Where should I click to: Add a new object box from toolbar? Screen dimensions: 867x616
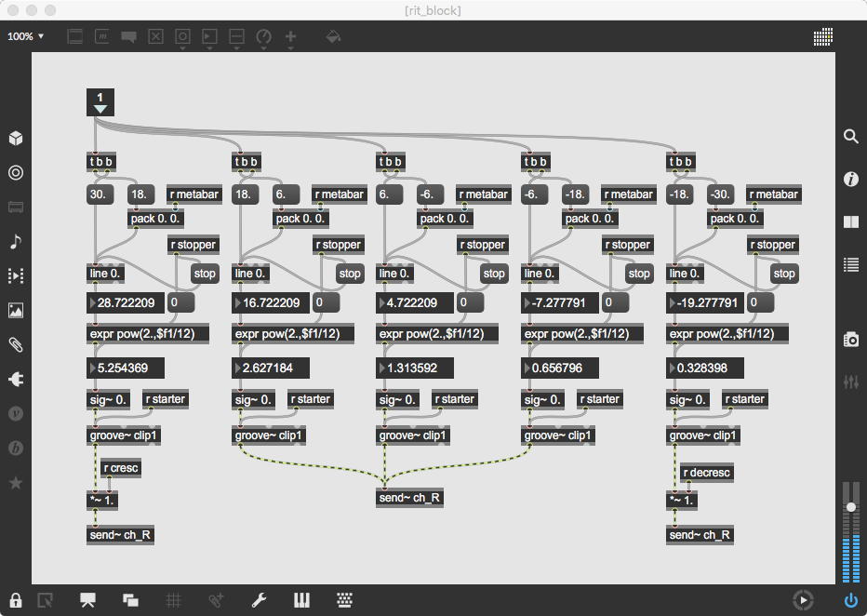[75, 37]
